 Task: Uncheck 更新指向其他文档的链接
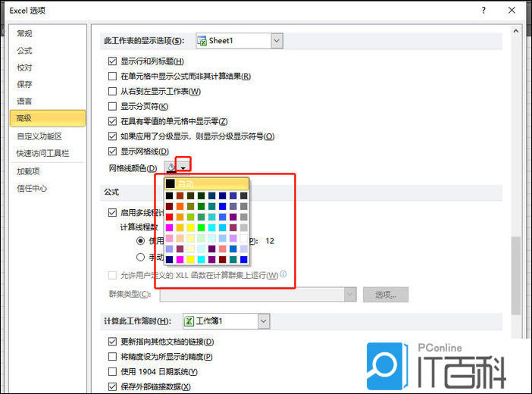click(x=112, y=342)
